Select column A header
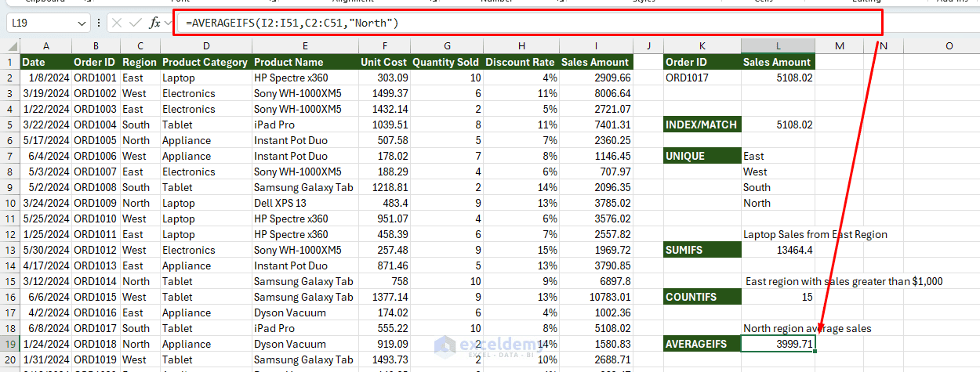The height and width of the screenshot is (372, 980). tap(45, 46)
